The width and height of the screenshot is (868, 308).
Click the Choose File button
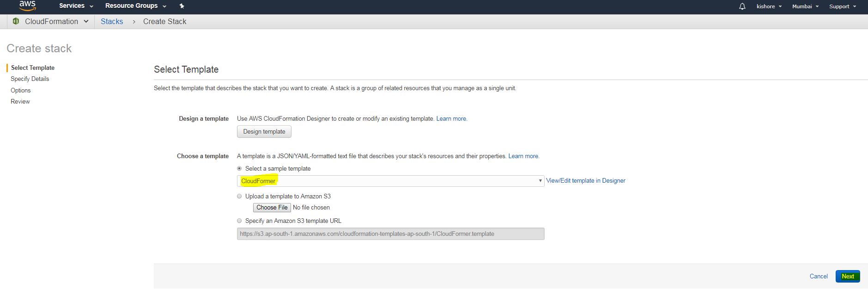(x=272, y=208)
